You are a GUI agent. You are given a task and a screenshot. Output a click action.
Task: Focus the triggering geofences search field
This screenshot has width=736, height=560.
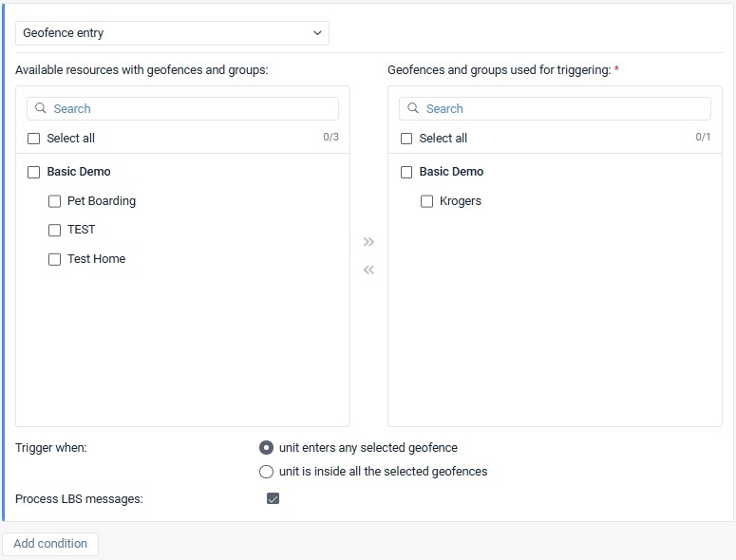tap(555, 109)
